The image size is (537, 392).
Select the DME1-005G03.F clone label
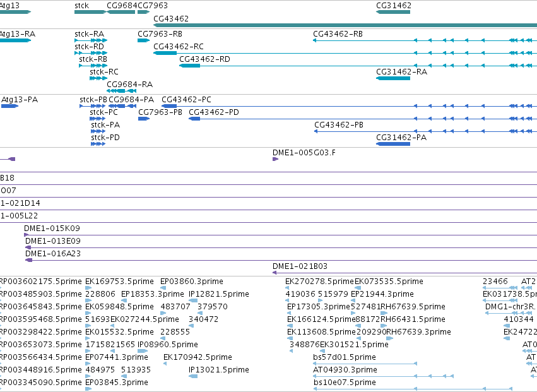tap(304, 153)
